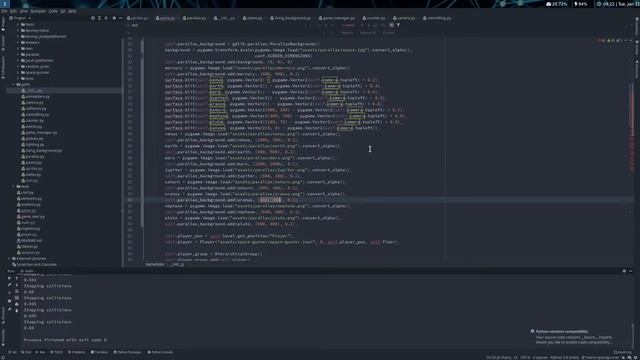Select Scratches and Consoles node

pyautogui.click(x=35, y=264)
